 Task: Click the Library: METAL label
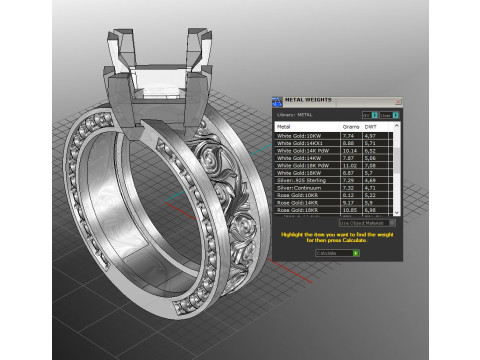click(x=294, y=115)
